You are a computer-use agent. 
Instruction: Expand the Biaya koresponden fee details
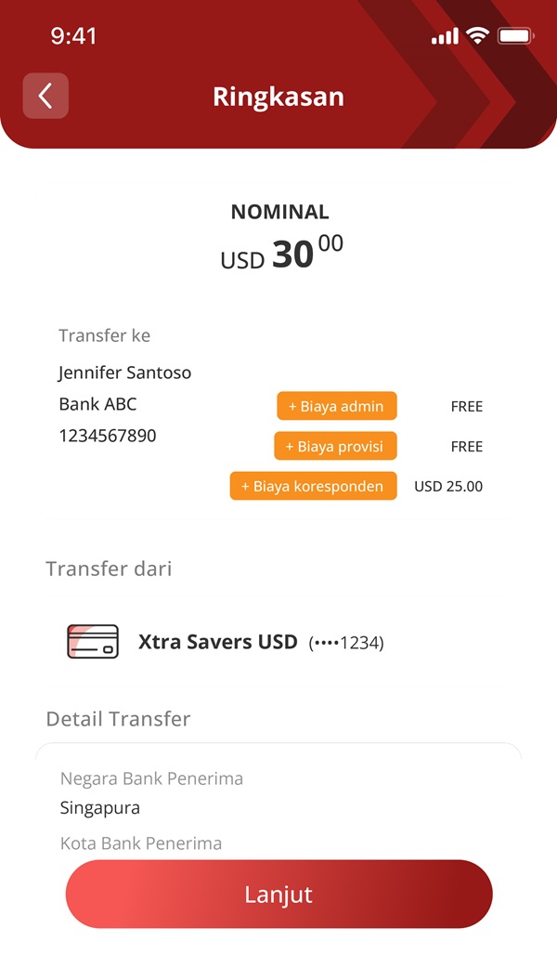click(313, 486)
